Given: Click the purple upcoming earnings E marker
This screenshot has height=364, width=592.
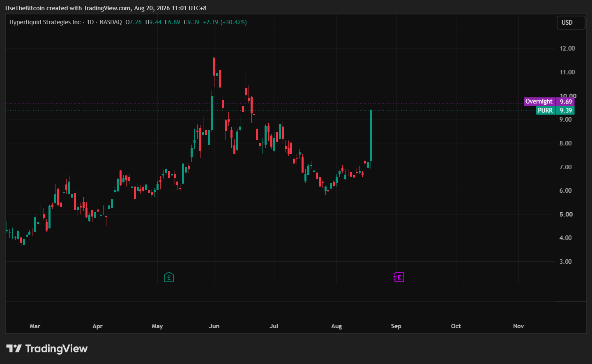Looking at the screenshot, I should click(x=399, y=277).
